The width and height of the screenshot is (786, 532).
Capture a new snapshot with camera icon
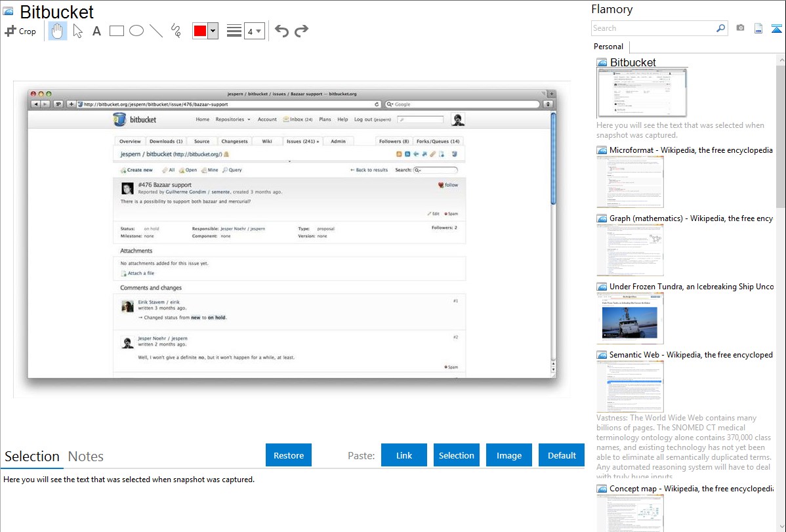click(x=740, y=28)
